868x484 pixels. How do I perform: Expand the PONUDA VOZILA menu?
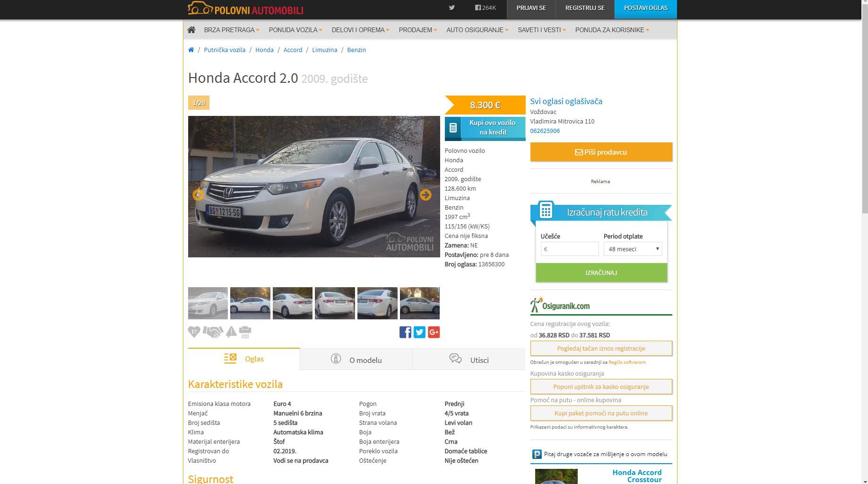click(295, 30)
